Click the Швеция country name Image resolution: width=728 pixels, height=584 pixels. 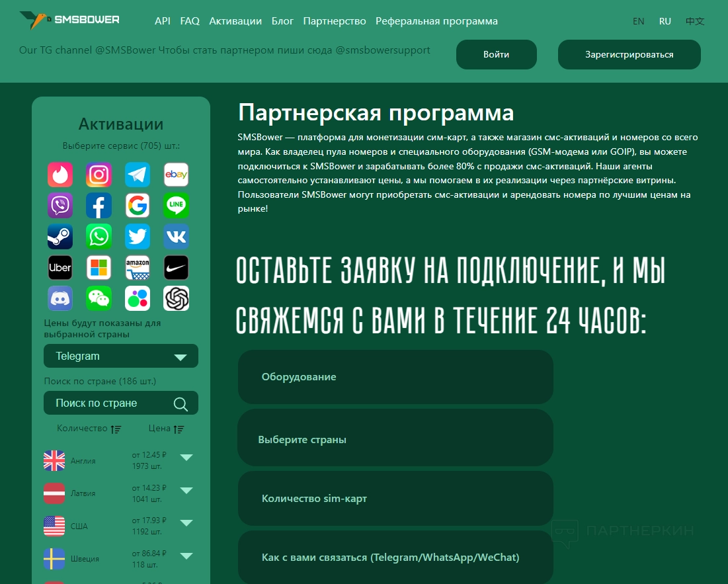(x=85, y=559)
